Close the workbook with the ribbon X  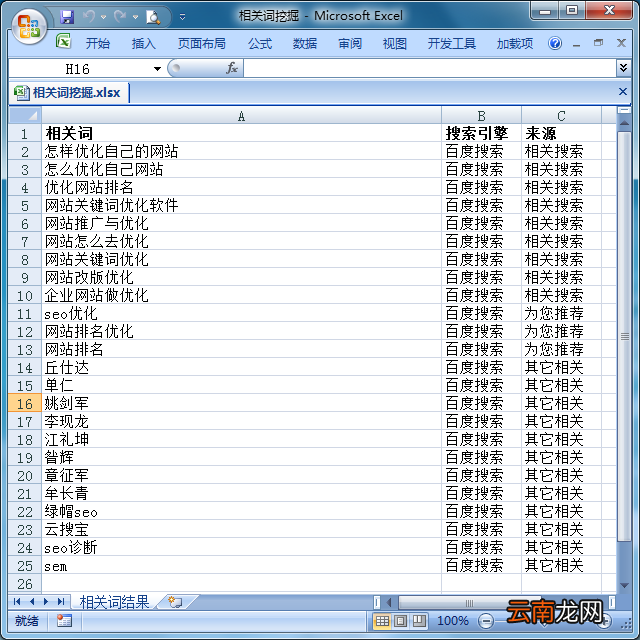621,43
